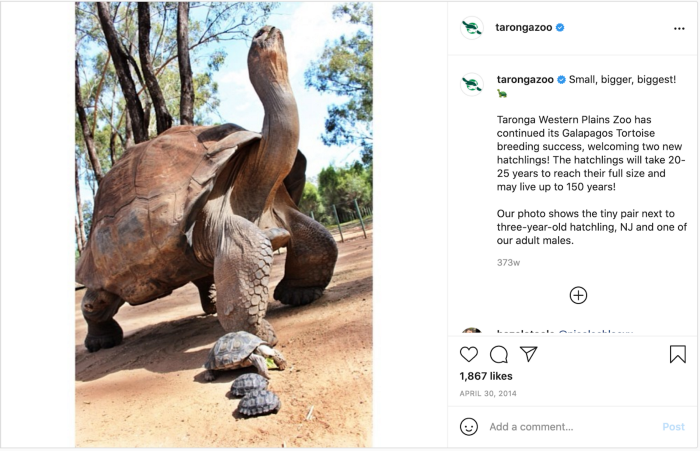This screenshot has height=451, width=700.
Task: Open the emoji picker smiley icon
Action: pyautogui.click(x=469, y=426)
